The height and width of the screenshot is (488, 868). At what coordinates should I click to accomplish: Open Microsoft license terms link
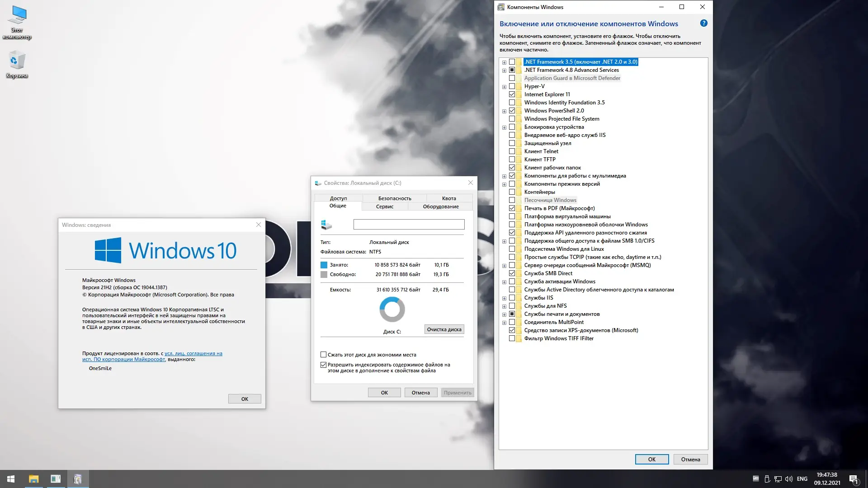coord(193,354)
